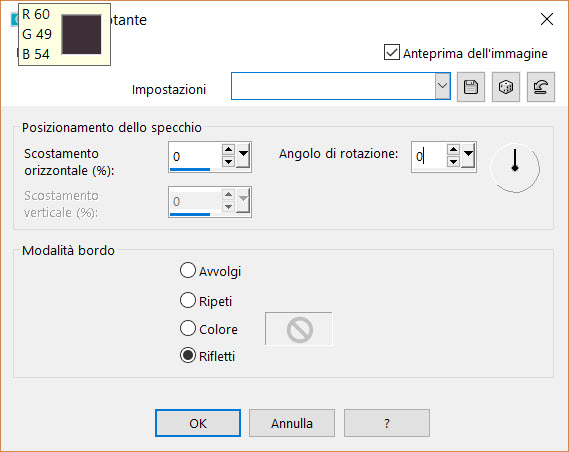
Task: Click the Annulla button
Action: click(x=292, y=423)
